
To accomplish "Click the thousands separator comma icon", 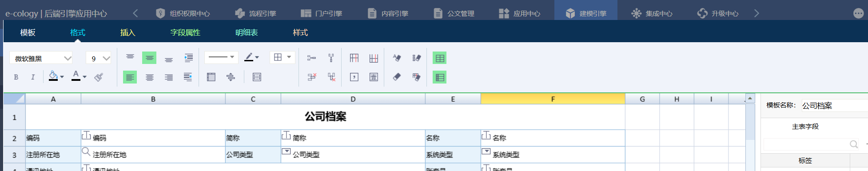I will click(x=354, y=77).
